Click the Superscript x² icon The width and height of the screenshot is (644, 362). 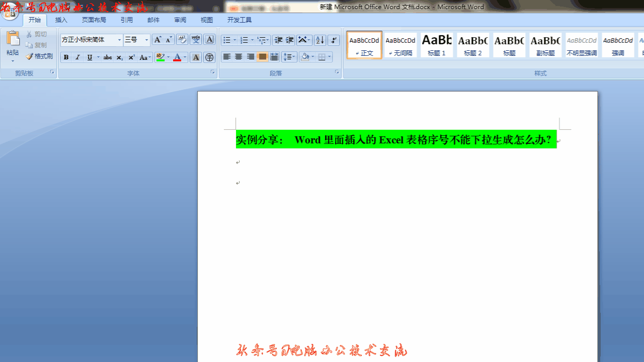tap(131, 57)
